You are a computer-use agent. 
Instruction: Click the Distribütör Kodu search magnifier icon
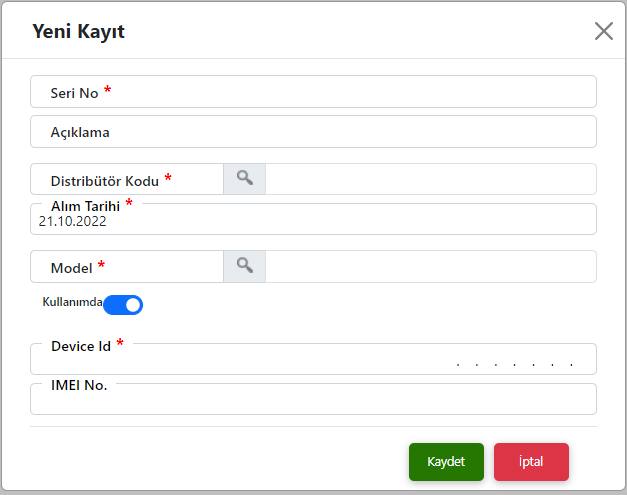(244, 179)
